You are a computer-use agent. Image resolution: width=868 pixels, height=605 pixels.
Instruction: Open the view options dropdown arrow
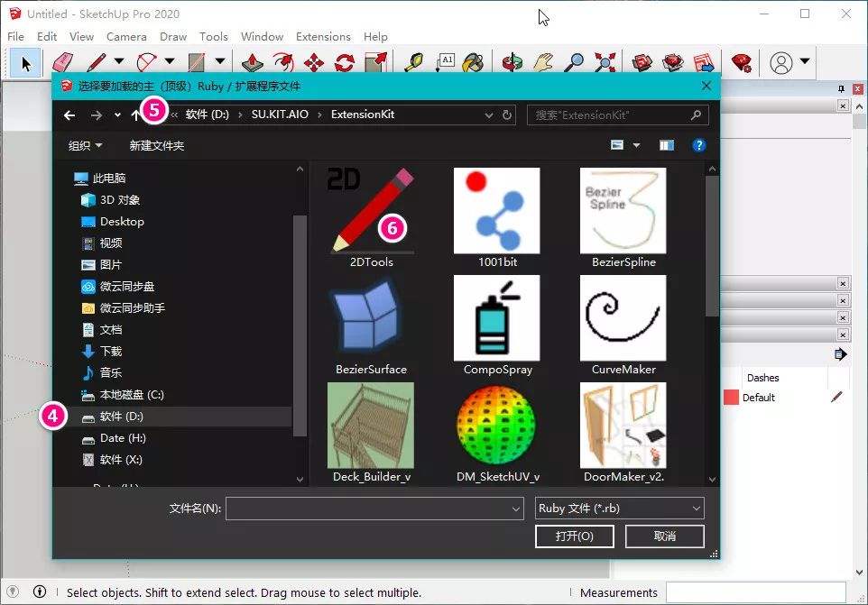pyautogui.click(x=637, y=145)
